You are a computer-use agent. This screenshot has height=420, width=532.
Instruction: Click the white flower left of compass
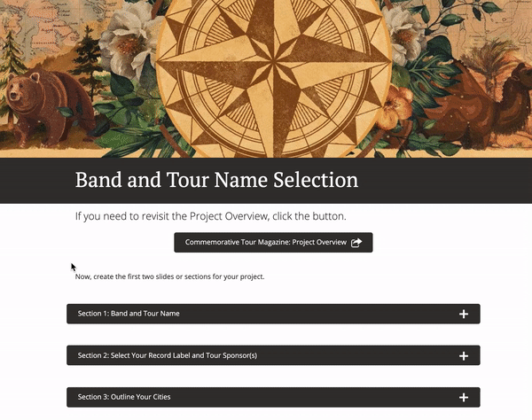click(x=127, y=43)
